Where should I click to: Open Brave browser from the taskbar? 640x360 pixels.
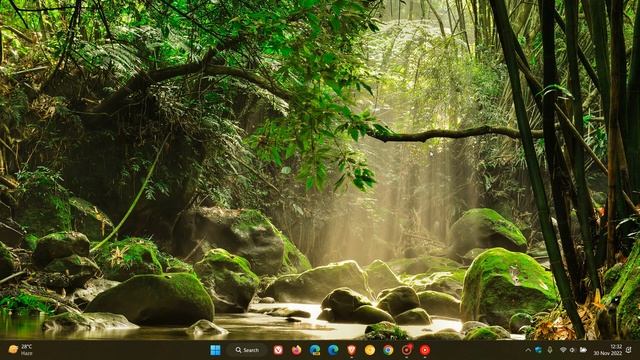tap(351, 350)
